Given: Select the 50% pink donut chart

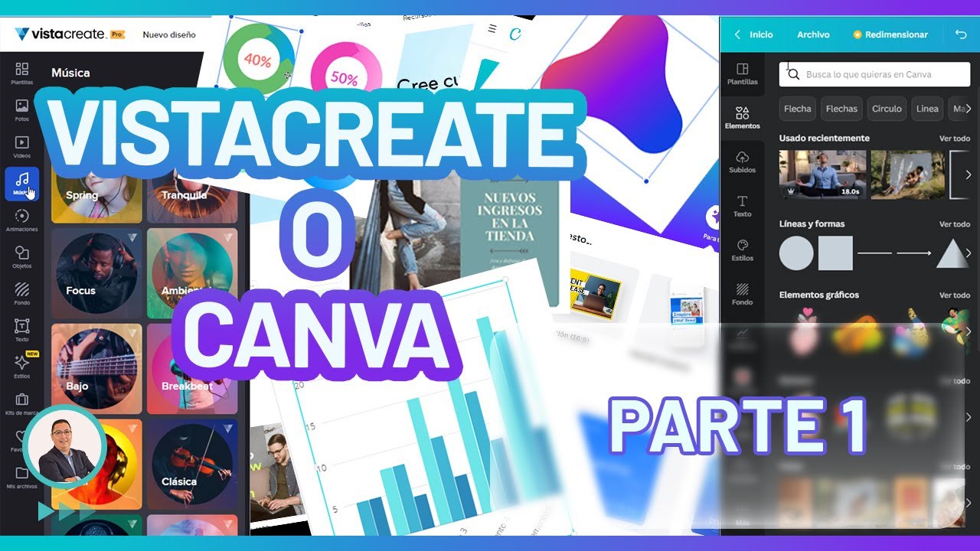Looking at the screenshot, I should point(345,77).
